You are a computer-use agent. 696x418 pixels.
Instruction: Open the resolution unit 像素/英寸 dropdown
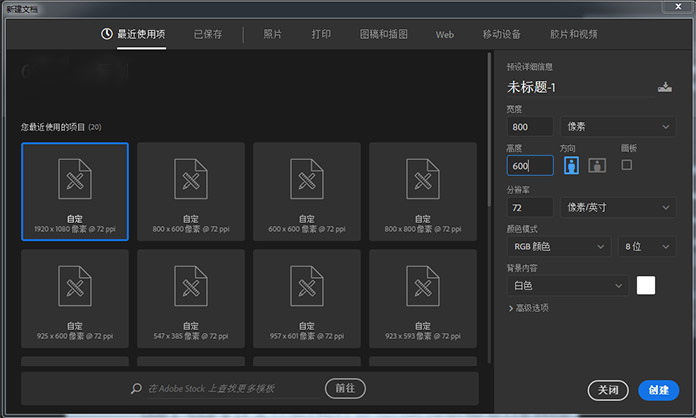[x=618, y=207]
